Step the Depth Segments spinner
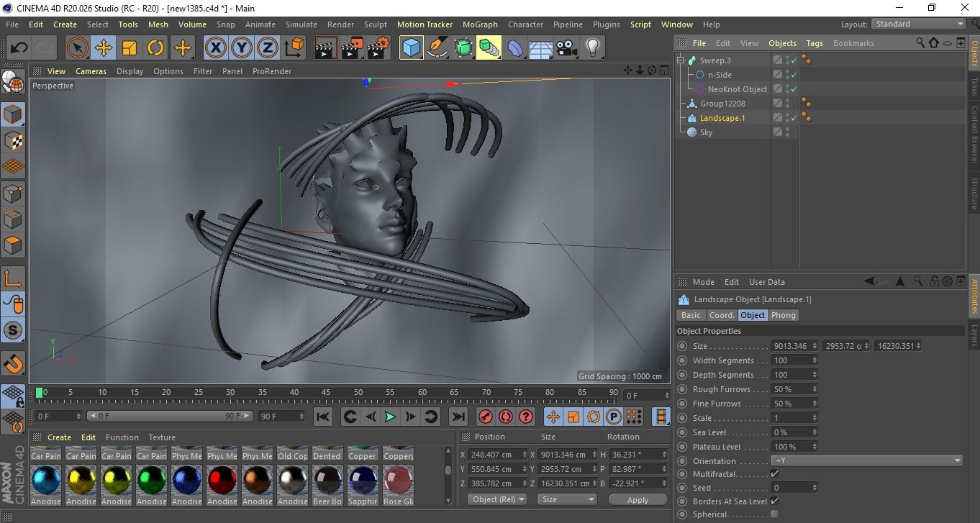 tap(815, 375)
